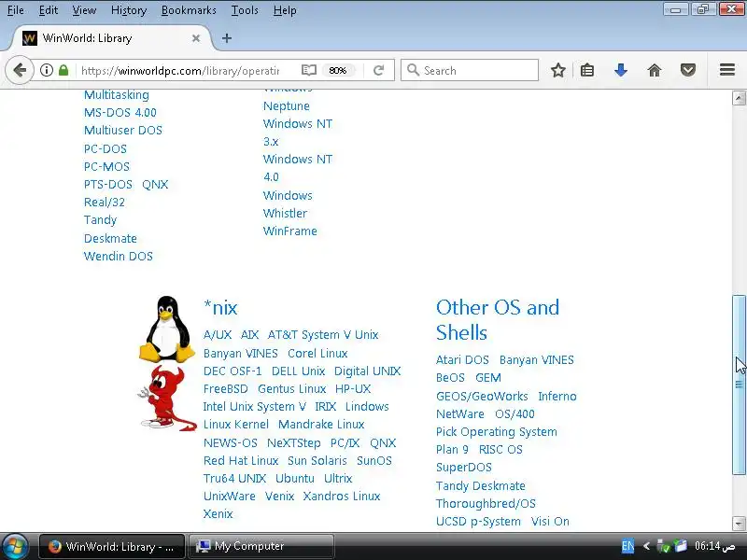The width and height of the screenshot is (747, 560).
Task: Switch to WinWorld Firefox taskbar button
Action: 111,546
